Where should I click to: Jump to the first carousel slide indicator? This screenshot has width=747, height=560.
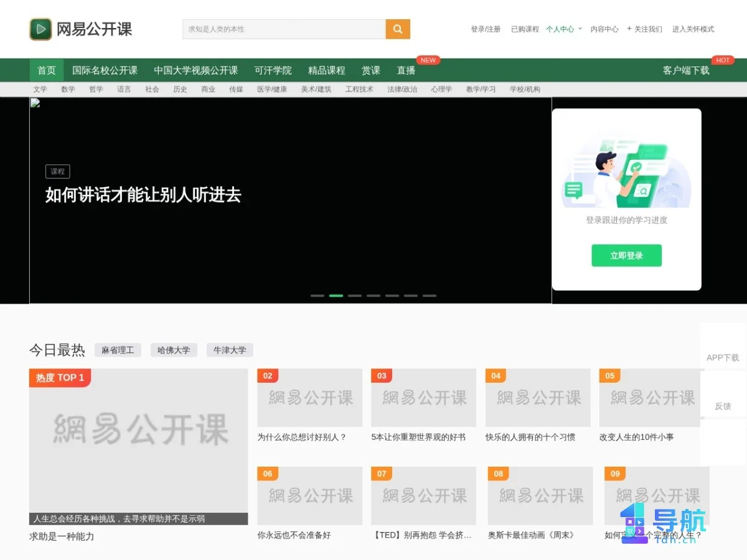click(x=317, y=296)
